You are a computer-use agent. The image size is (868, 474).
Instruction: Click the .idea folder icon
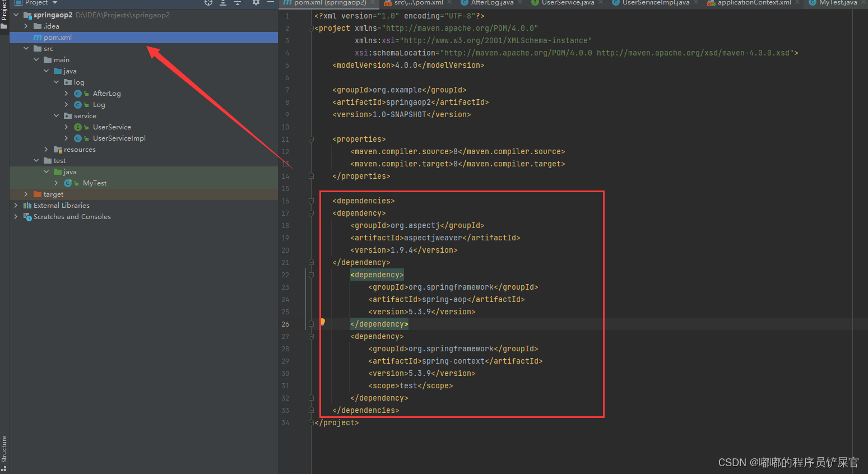[x=38, y=26]
